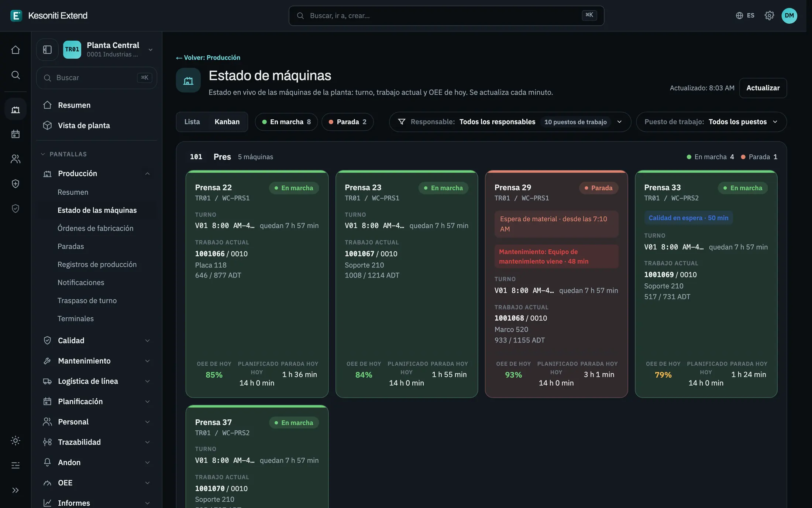Collapse the Producción section

(x=97, y=174)
